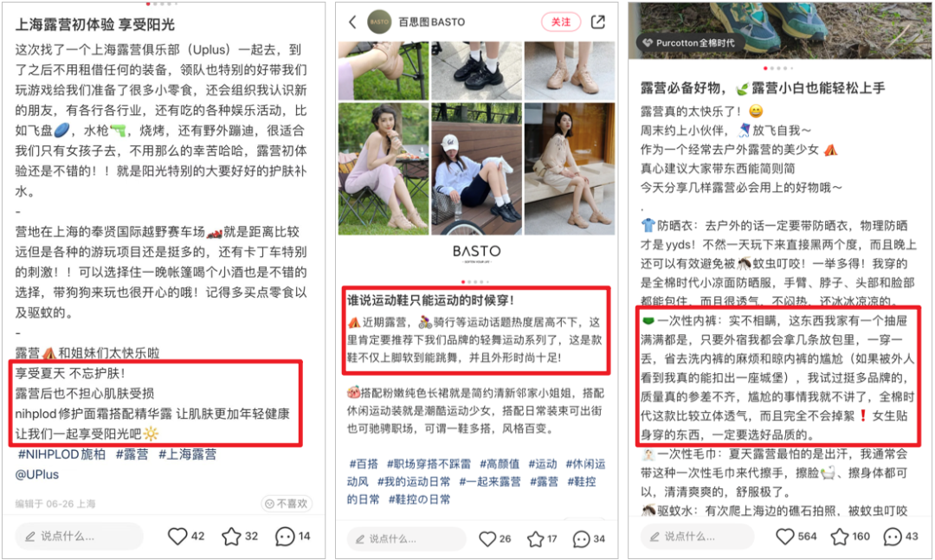Follow BASTO with the red 关注 button
Viewport: 935px width, 560px height.
(560, 22)
